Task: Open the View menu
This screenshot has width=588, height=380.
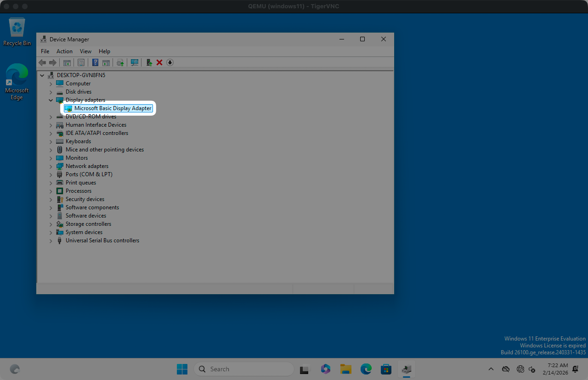Action: point(85,51)
